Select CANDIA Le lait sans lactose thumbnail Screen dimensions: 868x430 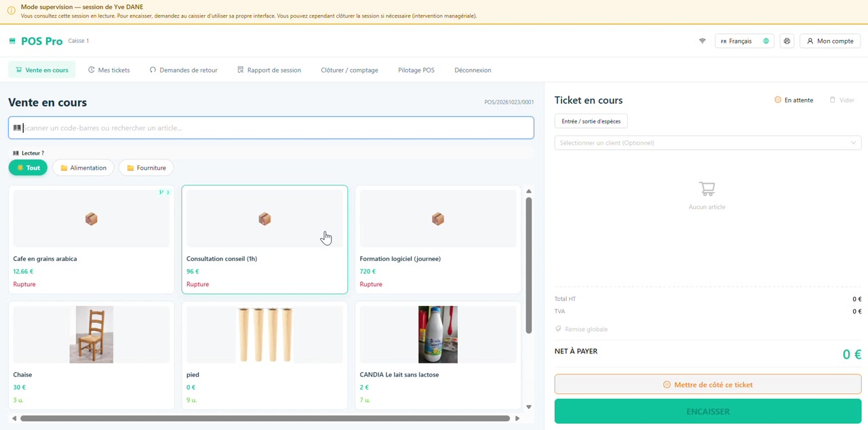tap(438, 334)
